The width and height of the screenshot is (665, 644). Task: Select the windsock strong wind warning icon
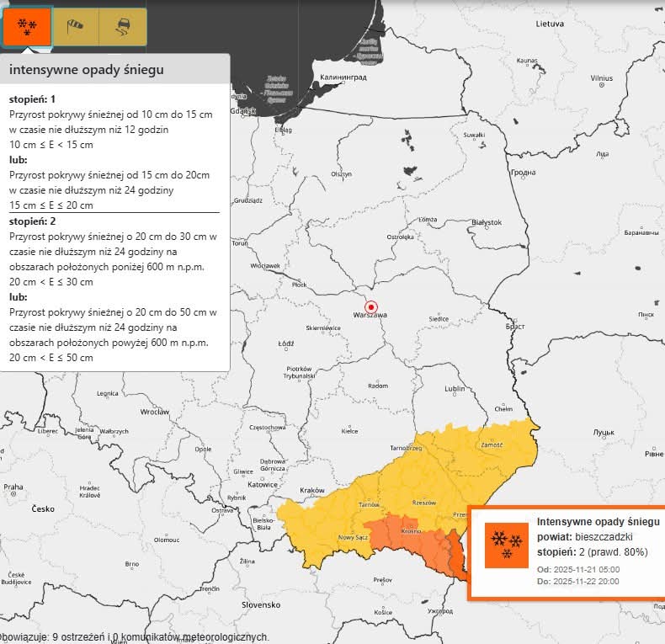76,26
